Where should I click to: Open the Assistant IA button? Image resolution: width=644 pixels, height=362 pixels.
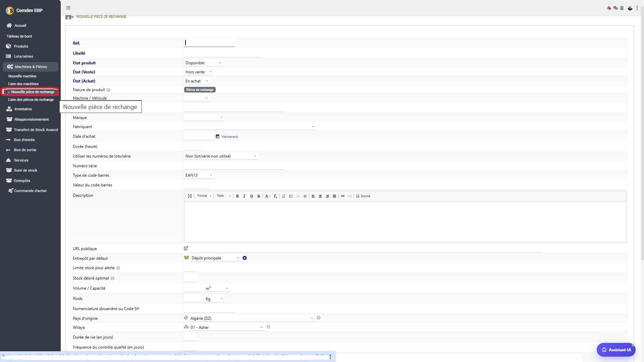pos(616,350)
